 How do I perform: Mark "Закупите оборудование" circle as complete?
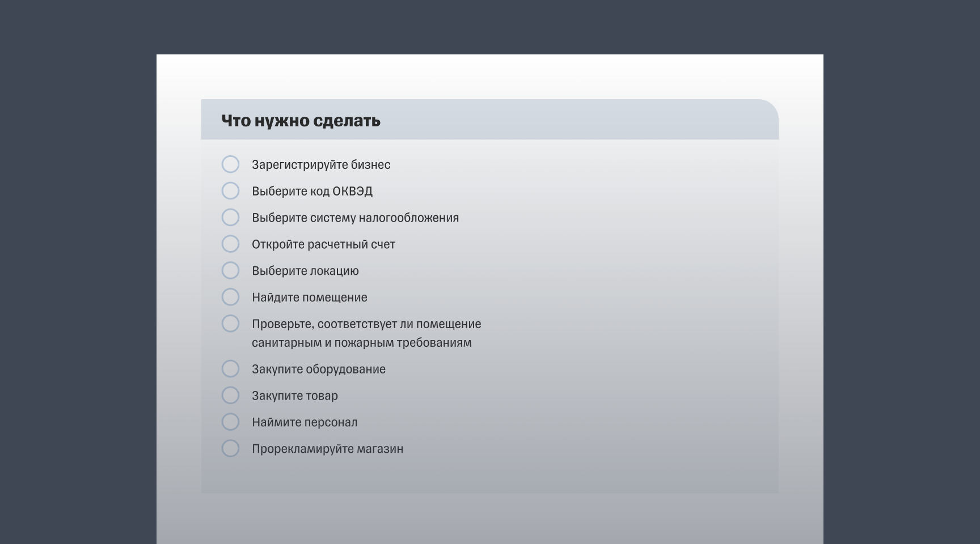(x=230, y=369)
